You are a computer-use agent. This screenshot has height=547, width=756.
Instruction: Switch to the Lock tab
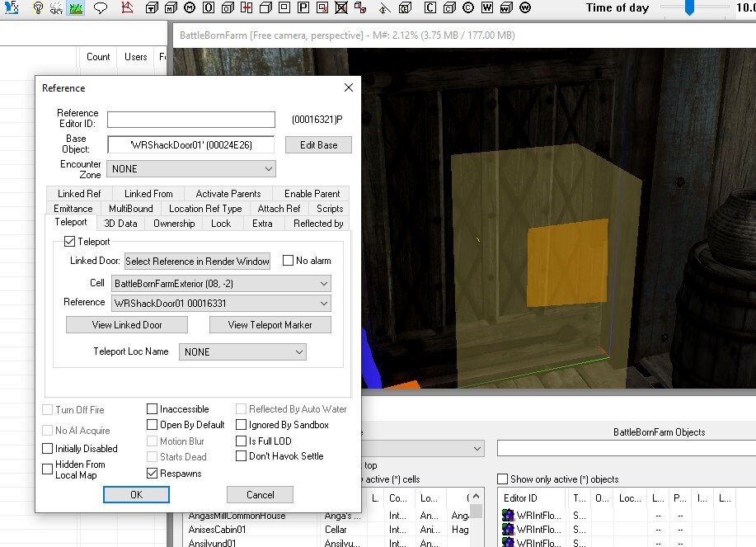pyautogui.click(x=221, y=224)
